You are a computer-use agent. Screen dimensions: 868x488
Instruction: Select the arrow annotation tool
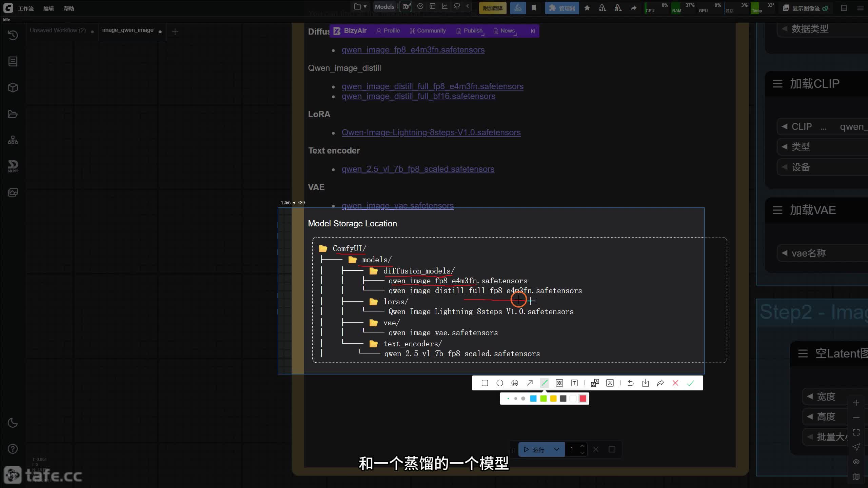click(529, 383)
